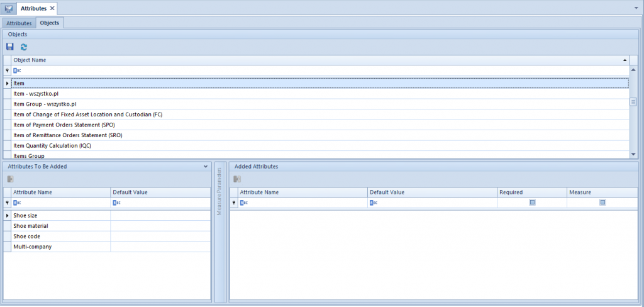Click scroll down arrow of Objects list
The height and width of the screenshot is (307, 644).
click(633, 154)
